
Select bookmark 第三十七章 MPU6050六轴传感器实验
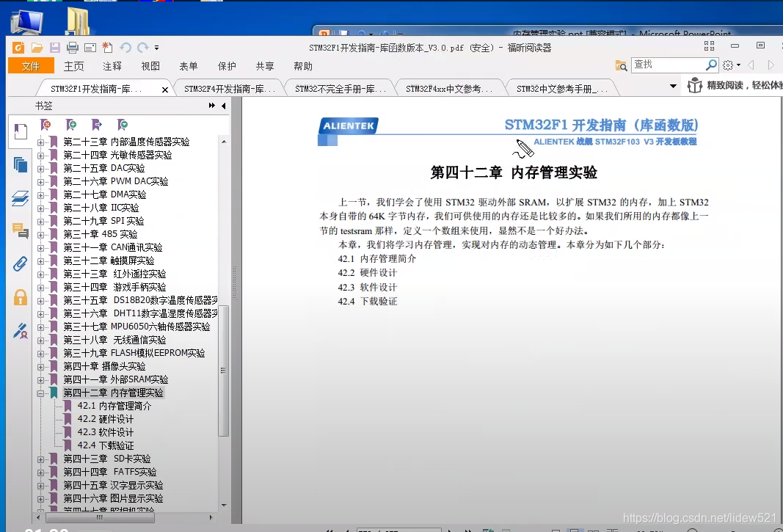136,327
